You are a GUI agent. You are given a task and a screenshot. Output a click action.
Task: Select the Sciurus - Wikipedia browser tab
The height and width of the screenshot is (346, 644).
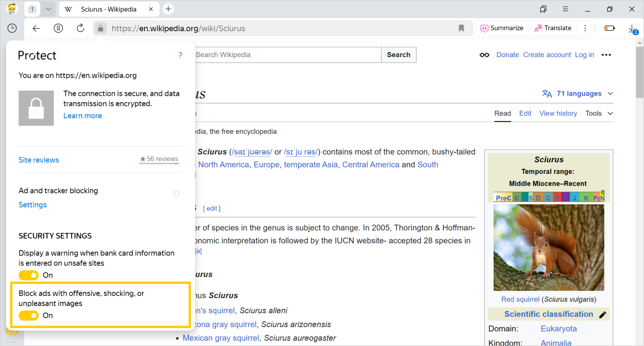[x=109, y=9]
